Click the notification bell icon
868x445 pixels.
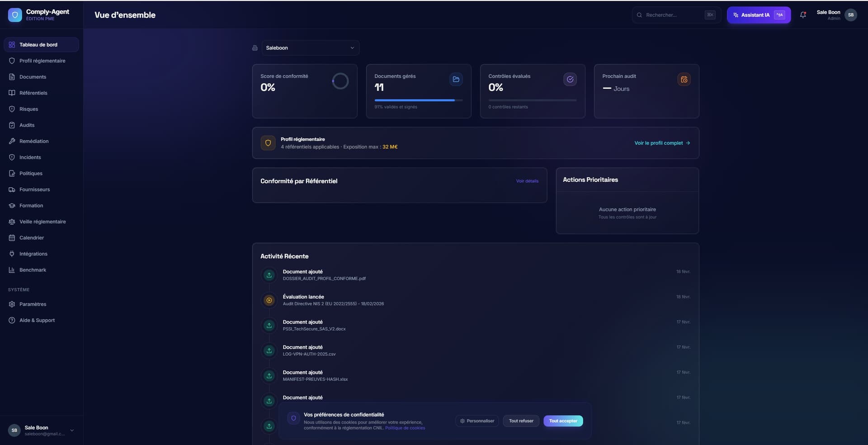(x=803, y=15)
